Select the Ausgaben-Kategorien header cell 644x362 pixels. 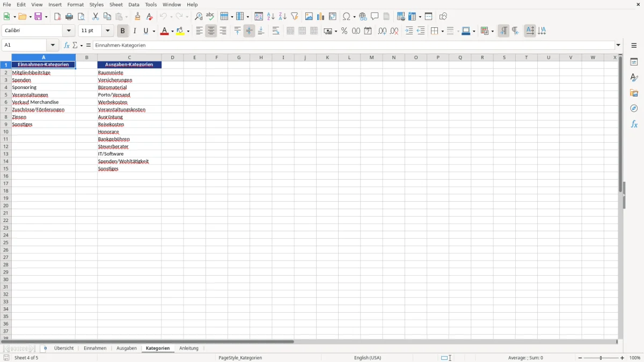click(x=129, y=64)
